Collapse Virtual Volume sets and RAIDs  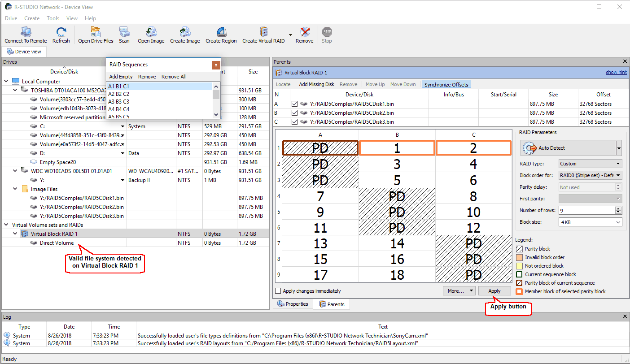(6, 225)
